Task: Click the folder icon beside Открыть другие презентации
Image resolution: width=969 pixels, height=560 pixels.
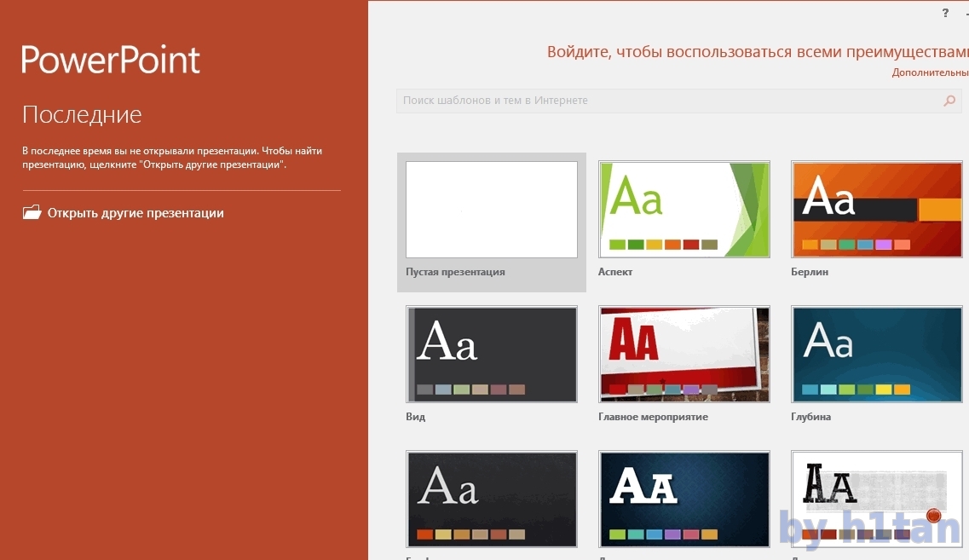Action: pyautogui.click(x=32, y=213)
